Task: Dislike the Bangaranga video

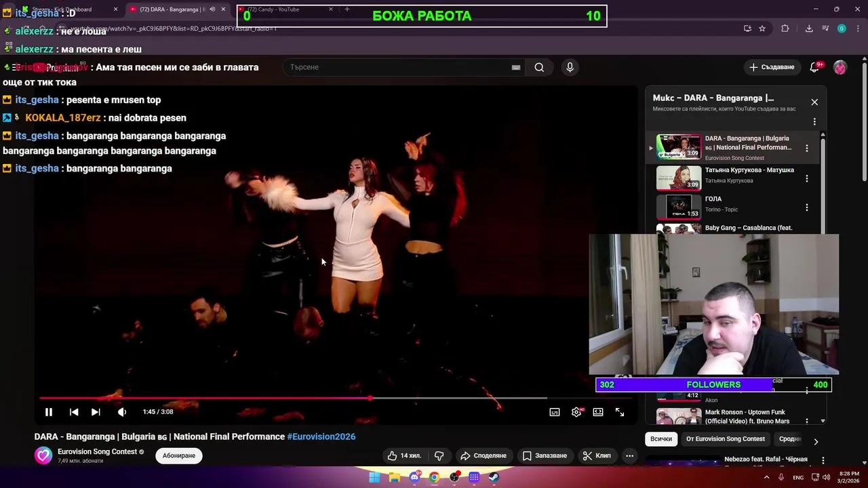Action: pyautogui.click(x=439, y=455)
